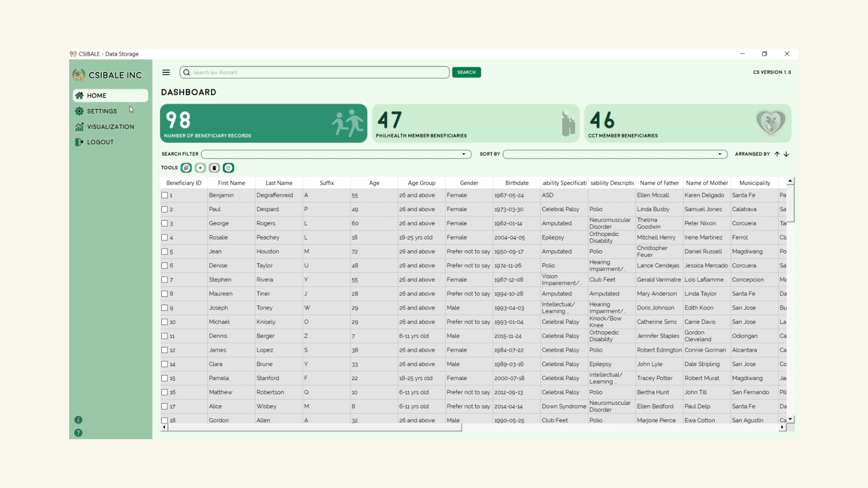Tick the checkbox for row 7 Stephen

click(165, 280)
